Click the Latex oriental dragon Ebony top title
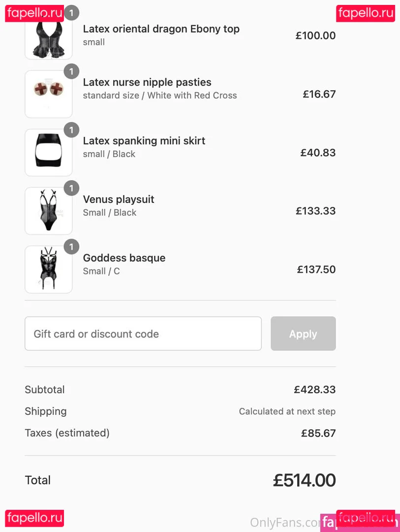This screenshot has height=532, width=400. point(161,29)
